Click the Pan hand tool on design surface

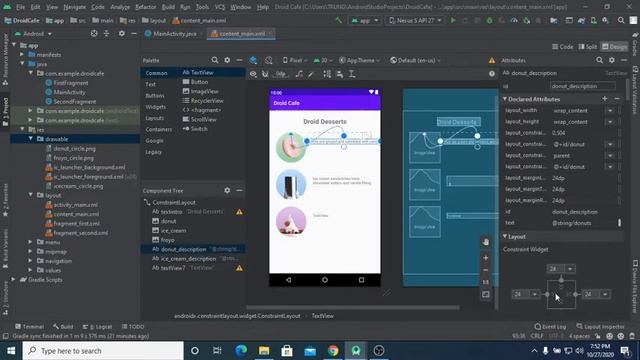(x=486, y=242)
